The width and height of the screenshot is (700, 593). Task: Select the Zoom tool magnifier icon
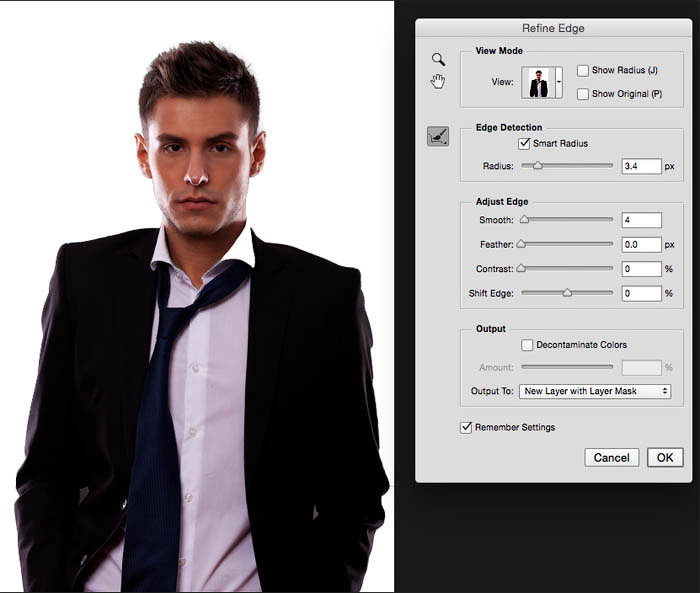click(438, 59)
